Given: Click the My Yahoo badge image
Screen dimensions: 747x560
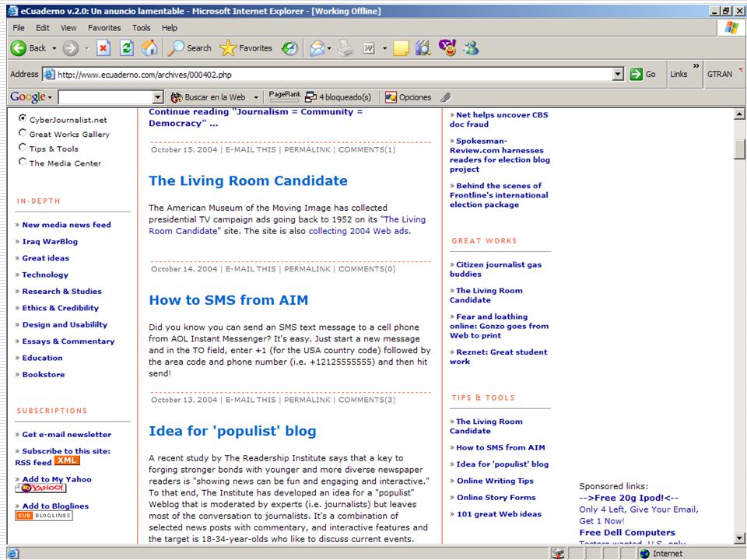Looking at the screenshot, I should point(41,488).
